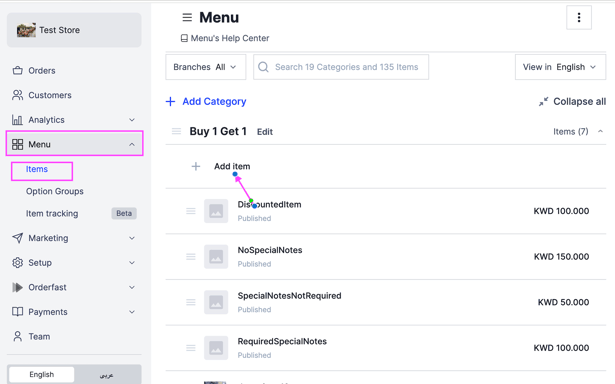The width and height of the screenshot is (615, 384).
Task: Click drag handle of NoSpecialNotes row
Action: pyautogui.click(x=191, y=257)
